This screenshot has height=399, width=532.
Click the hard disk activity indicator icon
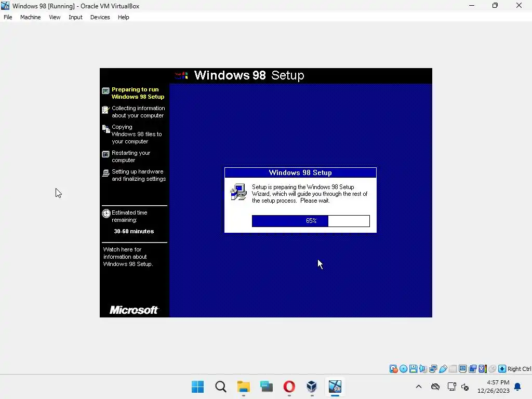pyautogui.click(x=393, y=369)
